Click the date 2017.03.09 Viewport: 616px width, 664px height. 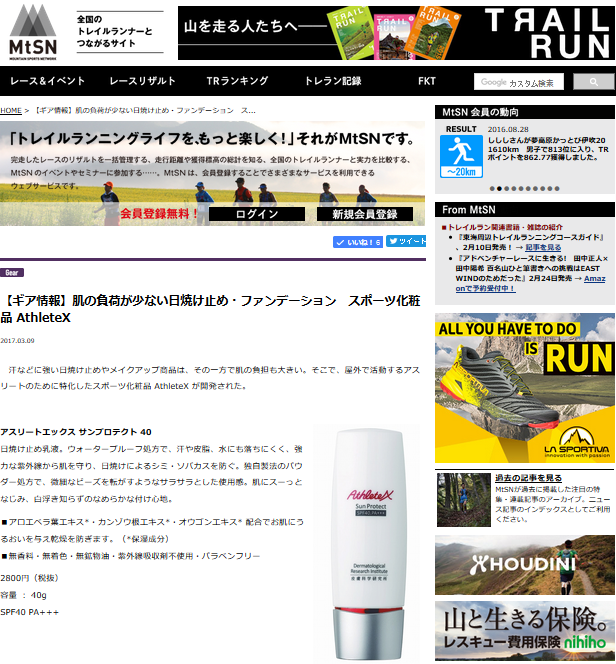point(17,340)
